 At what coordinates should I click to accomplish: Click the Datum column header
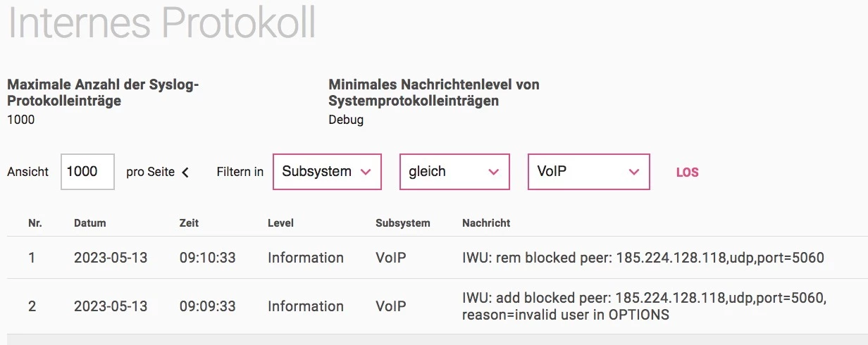click(x=89, y=223)
